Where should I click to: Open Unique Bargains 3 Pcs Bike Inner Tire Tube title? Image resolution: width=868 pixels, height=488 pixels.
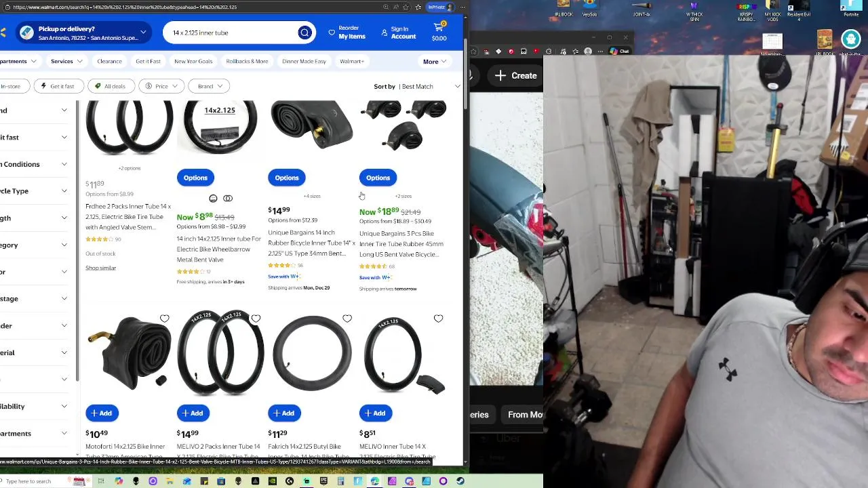(401, 244)
